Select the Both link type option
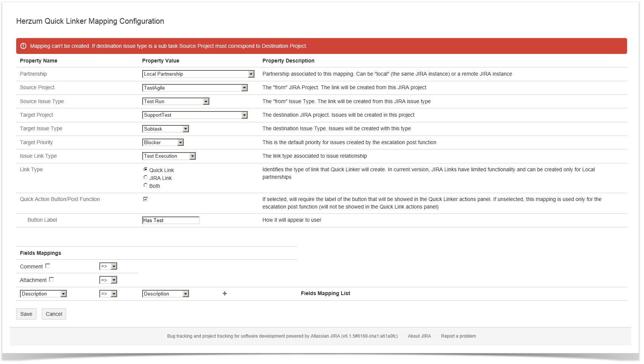The width and height of the screenshot is (644, 364). tap(146, 186)
